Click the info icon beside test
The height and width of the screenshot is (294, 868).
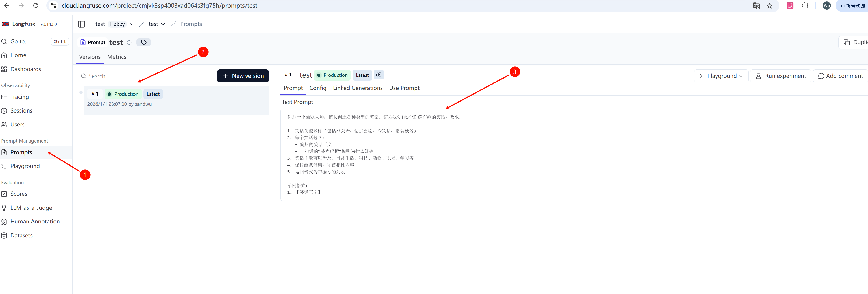pyautogui.click(x=129, y=42)
